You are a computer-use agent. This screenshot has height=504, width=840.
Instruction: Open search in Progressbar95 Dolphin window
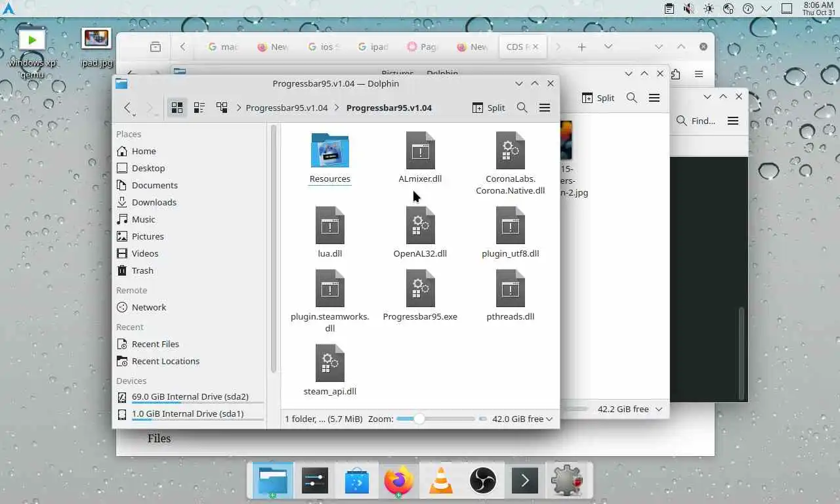click(x=522, y=108)
